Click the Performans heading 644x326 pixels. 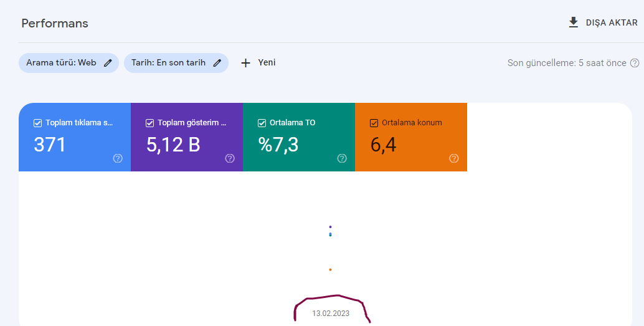[x=55, y=23]
